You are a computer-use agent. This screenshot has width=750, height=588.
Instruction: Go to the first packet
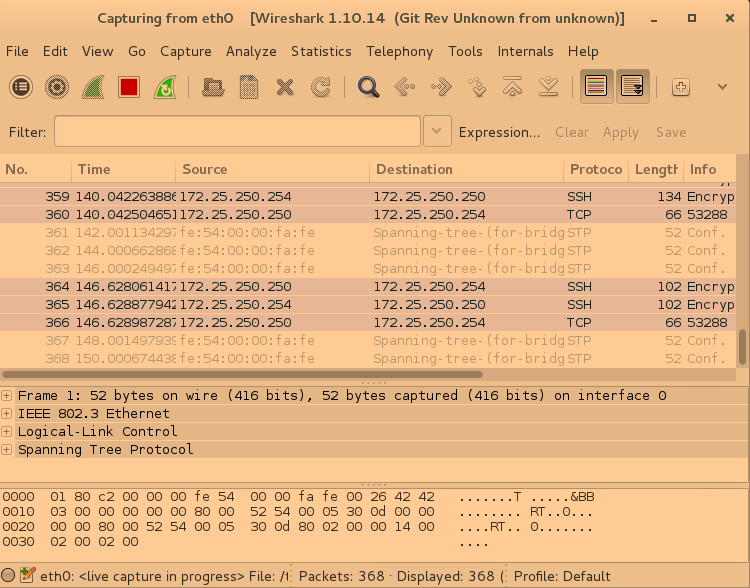click(x=513, y=87)
